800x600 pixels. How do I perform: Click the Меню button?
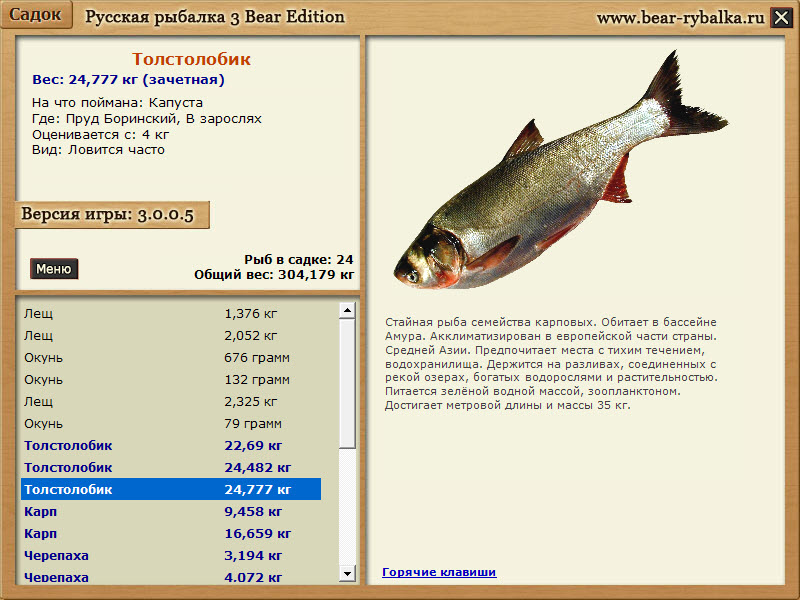point(54,269)
